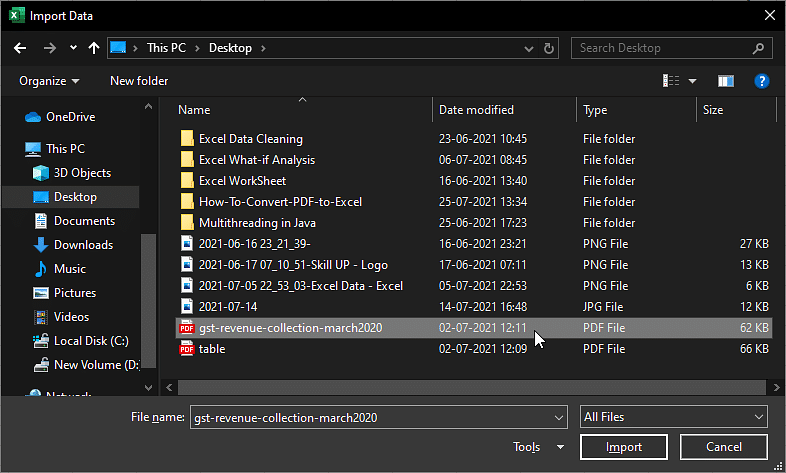Open help with the blue question mark
The height and width of the screenshot is (473, 786).
pos(761,81)
